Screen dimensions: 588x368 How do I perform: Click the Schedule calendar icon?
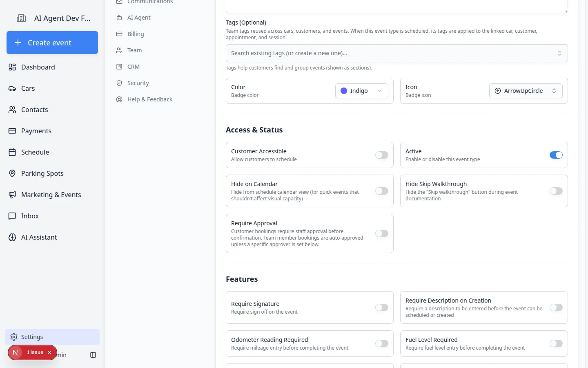point(12,152)
